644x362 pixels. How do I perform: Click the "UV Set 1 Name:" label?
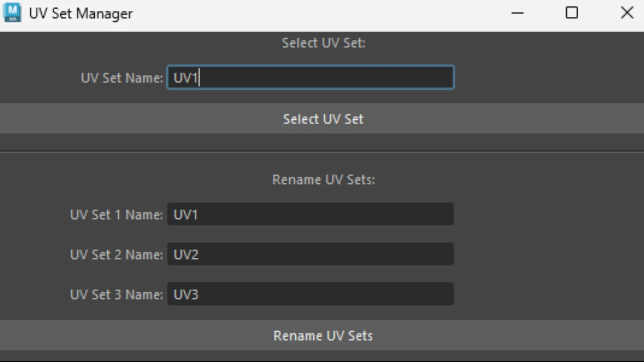pyautogui.click(x=116, y=215)
